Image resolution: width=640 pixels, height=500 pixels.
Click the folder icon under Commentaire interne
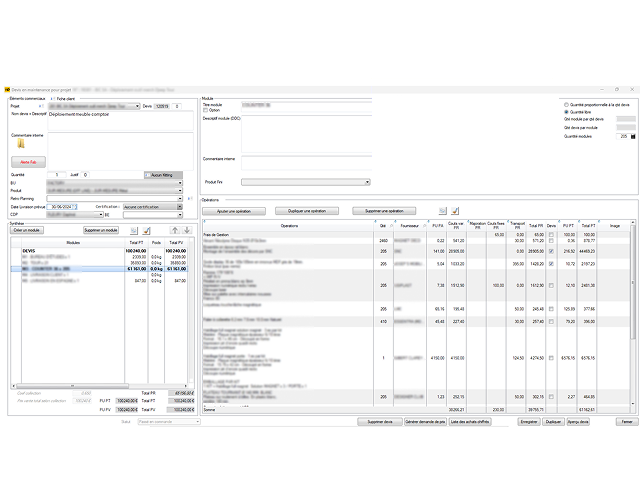(x=20, y=143)
